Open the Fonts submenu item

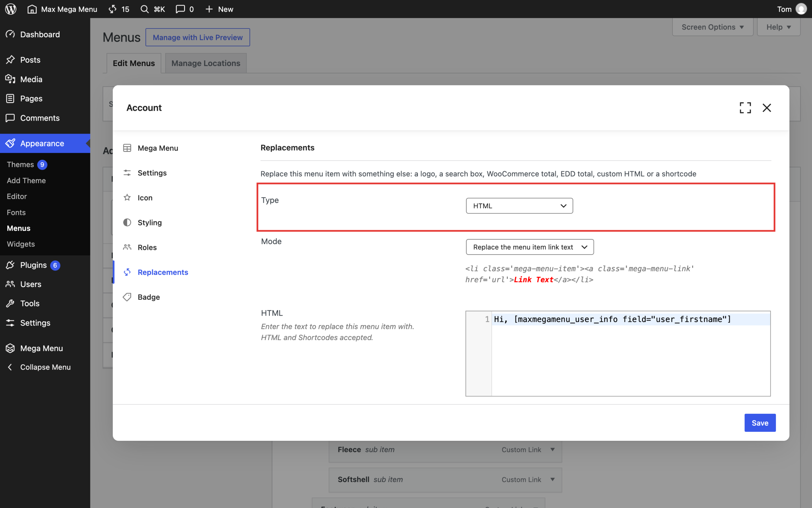[x=16, y=212]
